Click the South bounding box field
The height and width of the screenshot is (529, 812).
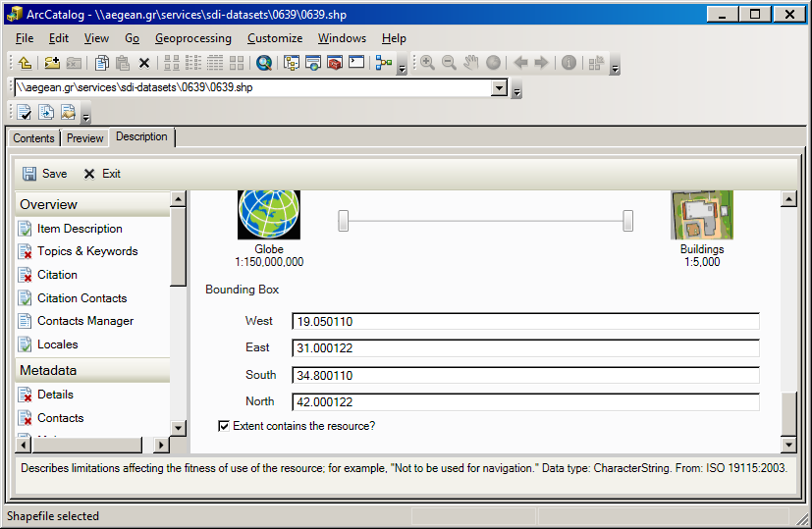click(x=525, y=375)
